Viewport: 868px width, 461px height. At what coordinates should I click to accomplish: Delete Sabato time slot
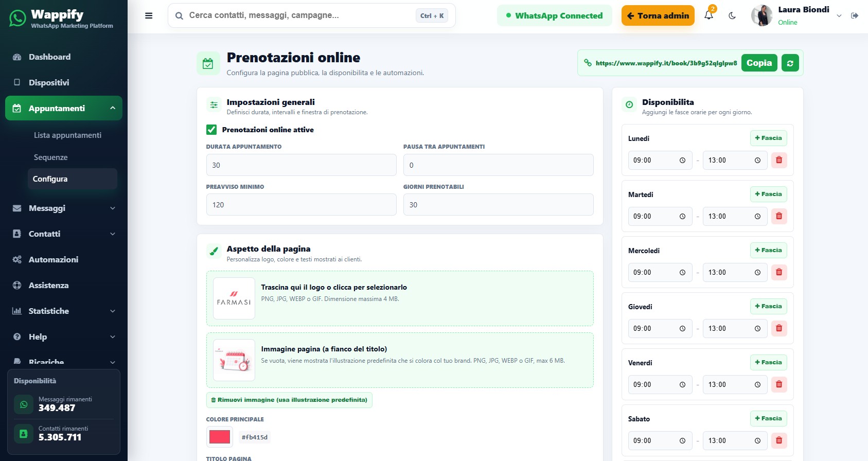tap(779, 440)
